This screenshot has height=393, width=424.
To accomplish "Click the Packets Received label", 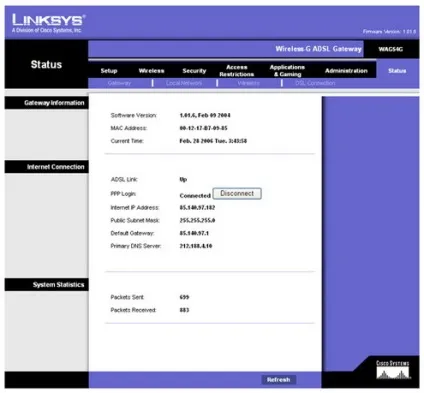I will pos(133,310).
